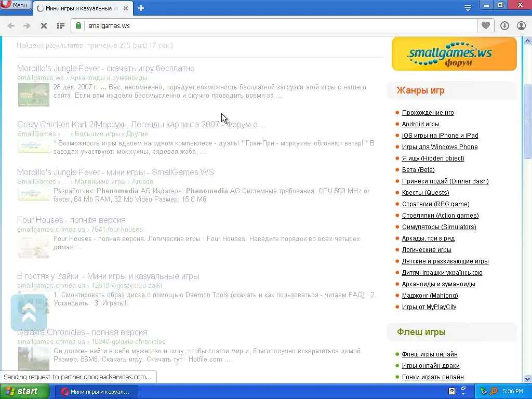Go back with the back arrow

point(11,26)
